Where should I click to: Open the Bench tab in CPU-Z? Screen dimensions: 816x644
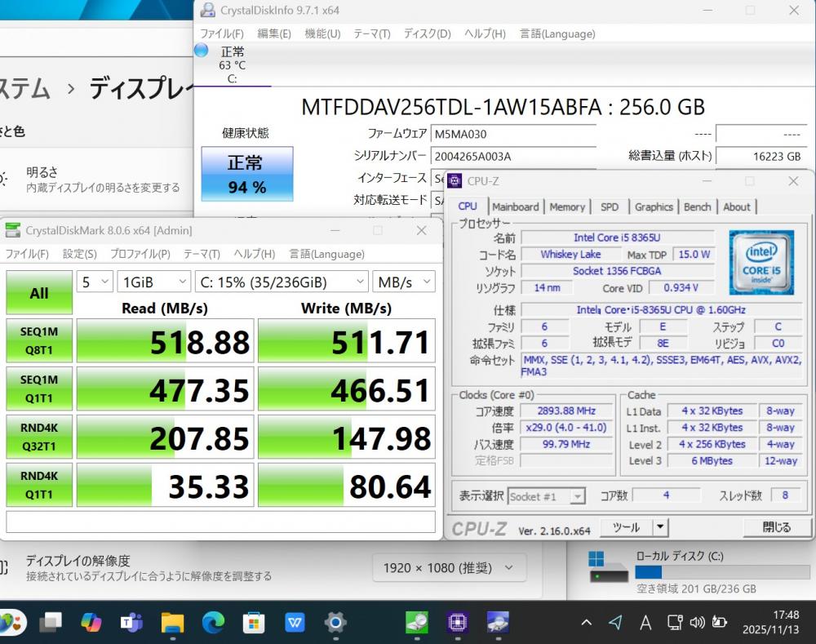tap(697, 207)
